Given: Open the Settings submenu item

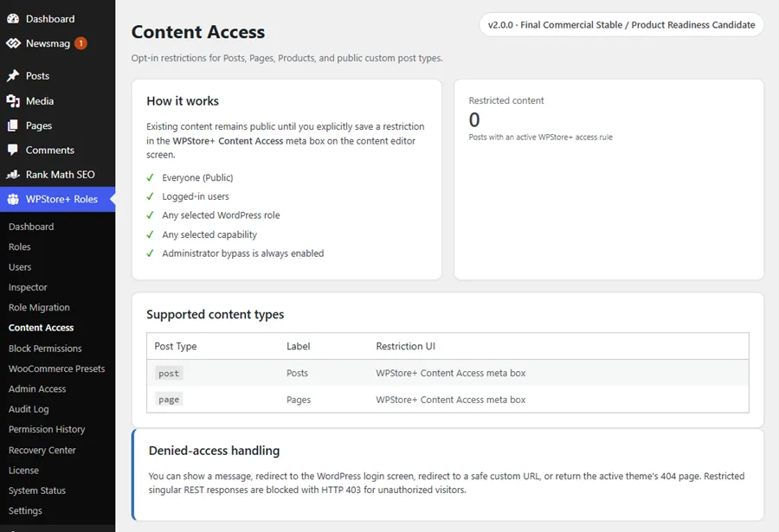Looking at the screenshot, I should coord(25,510).
